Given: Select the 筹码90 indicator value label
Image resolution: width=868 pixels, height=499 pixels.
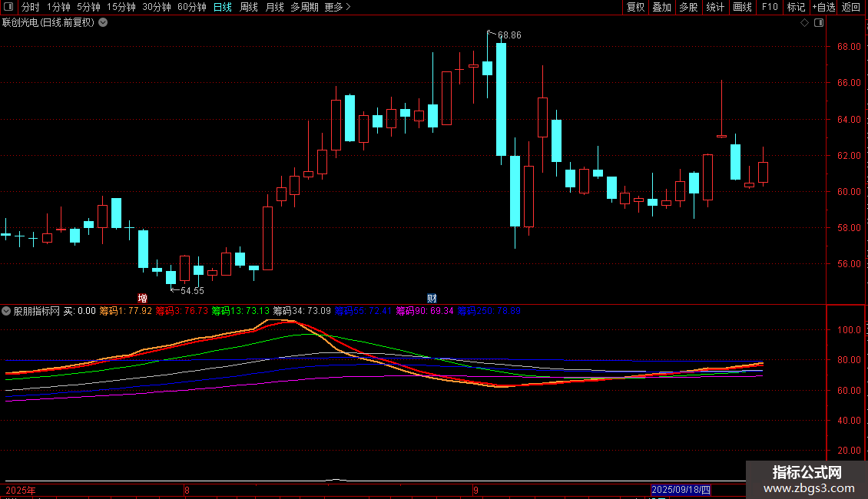Looking at the screenshot, I should pyautogui.click(x=425, y=311).
